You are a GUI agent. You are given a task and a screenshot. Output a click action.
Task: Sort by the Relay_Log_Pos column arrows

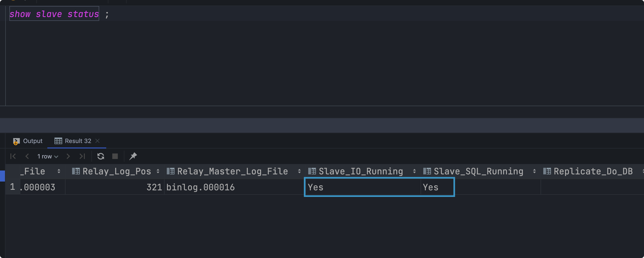(158, 171)
